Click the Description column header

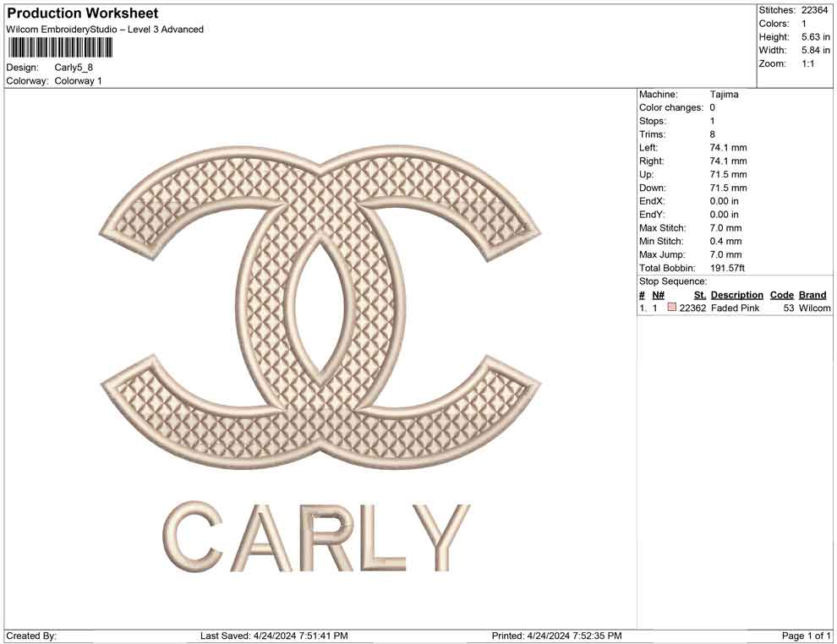pyautogui.click(x=736, y=295)
